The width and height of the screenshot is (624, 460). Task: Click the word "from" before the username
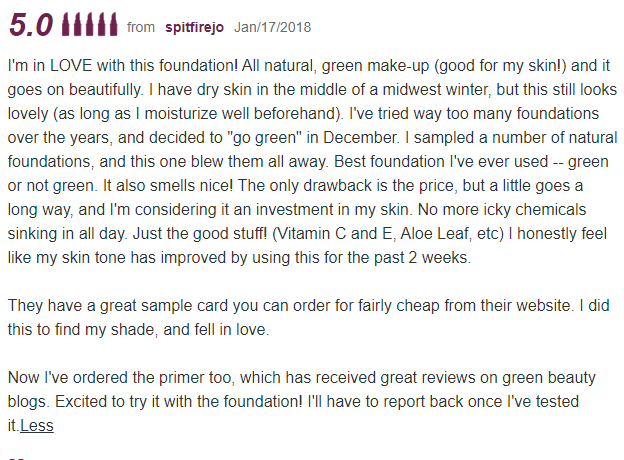[141, 27]
